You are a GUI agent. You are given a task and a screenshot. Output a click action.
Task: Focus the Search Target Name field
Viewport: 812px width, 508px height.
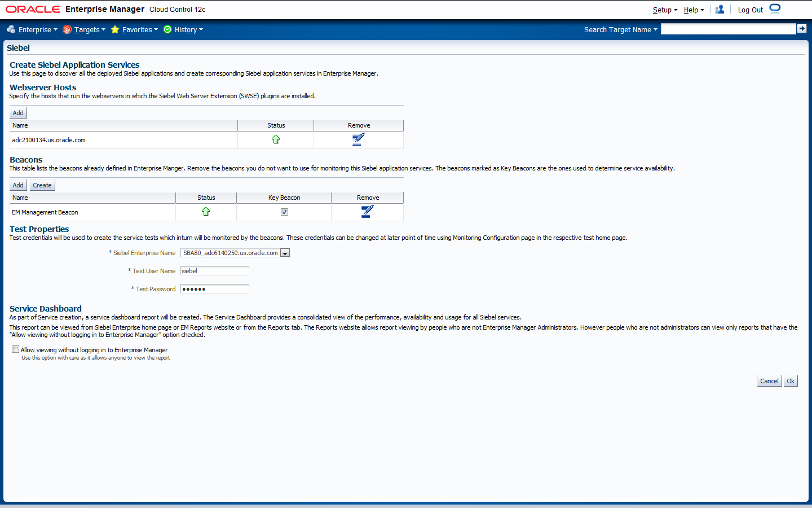(728, 29)
